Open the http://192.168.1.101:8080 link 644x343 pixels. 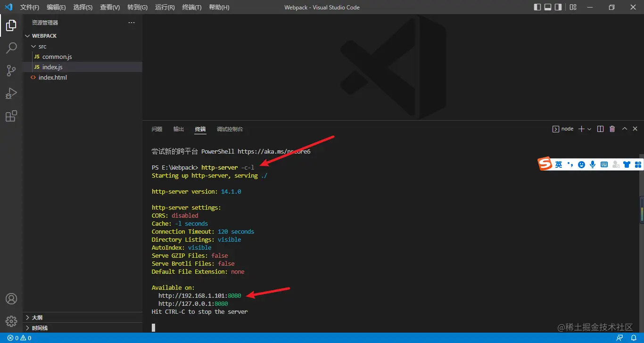[200, 296]
